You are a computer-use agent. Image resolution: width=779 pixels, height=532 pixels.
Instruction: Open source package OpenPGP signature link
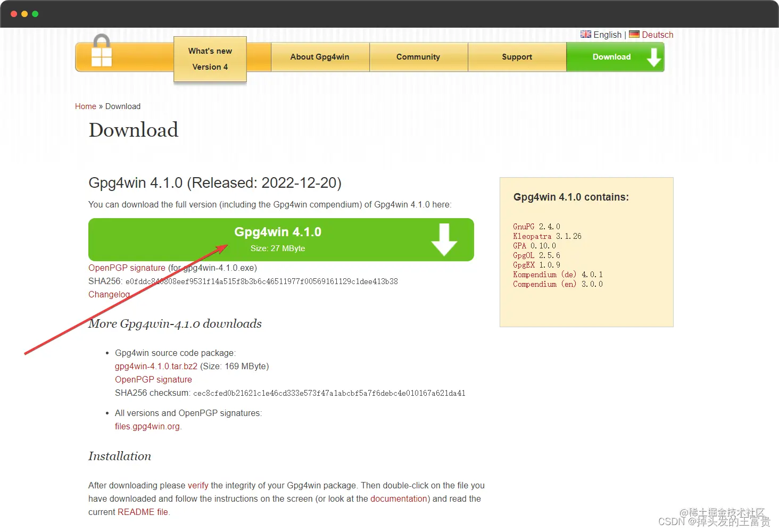tap(153, 379)
